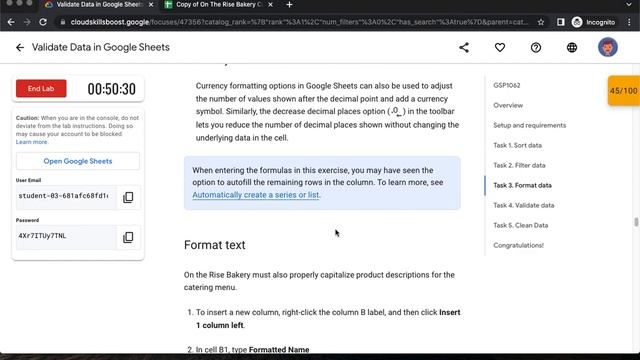Go back using the browser back arrow

pyautogui.click(x=11, y=22)
